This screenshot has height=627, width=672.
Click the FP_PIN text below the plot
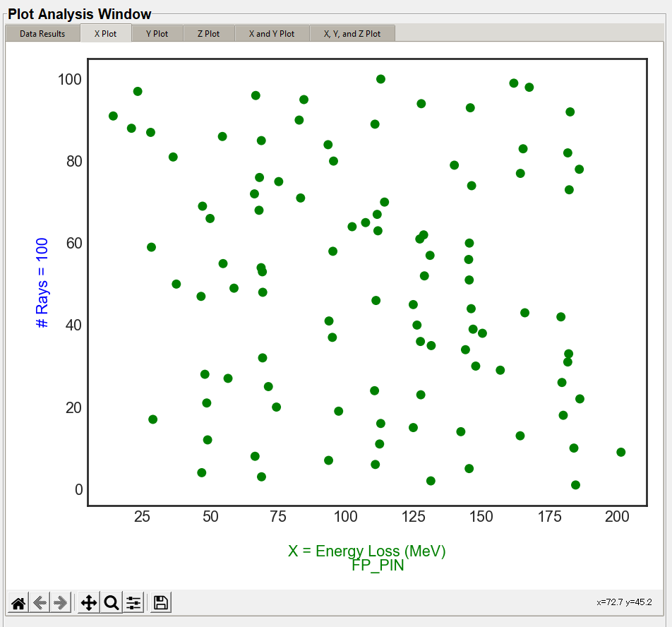coord(378,565)
